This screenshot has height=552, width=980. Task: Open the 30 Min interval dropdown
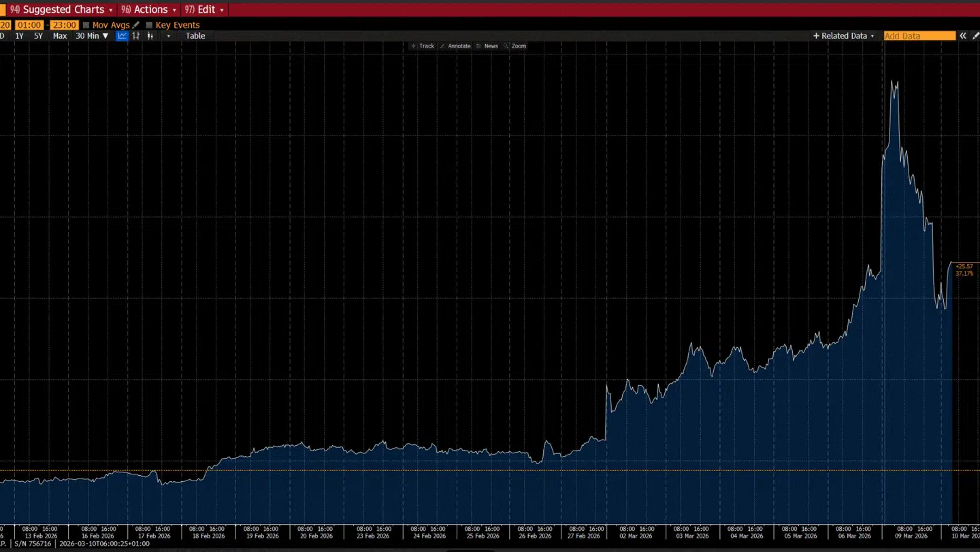click(x=92, y=36)
